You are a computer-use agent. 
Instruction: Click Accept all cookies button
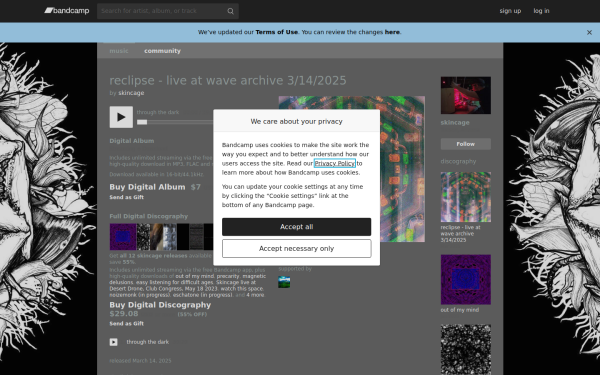click(297, 227)
